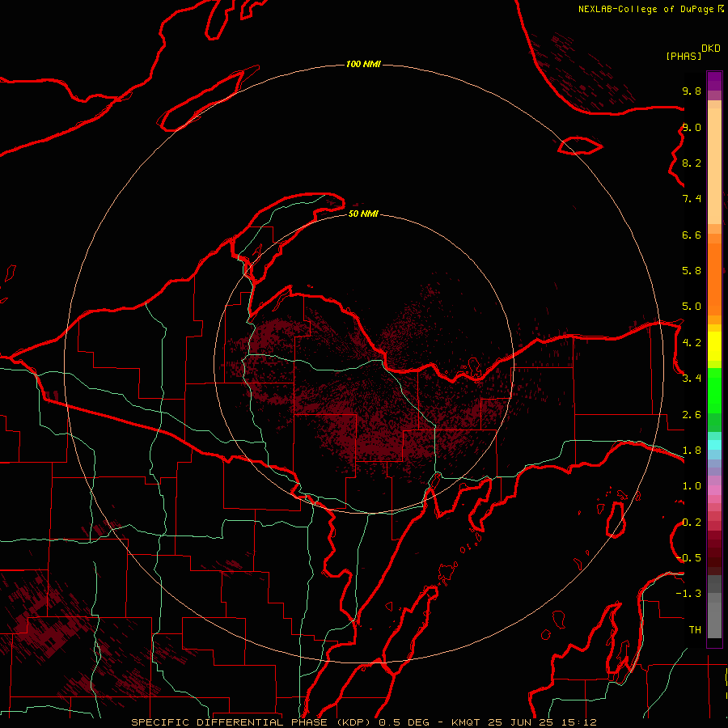
Task: Select the 9.0 legend value
Action: (692, 127)
